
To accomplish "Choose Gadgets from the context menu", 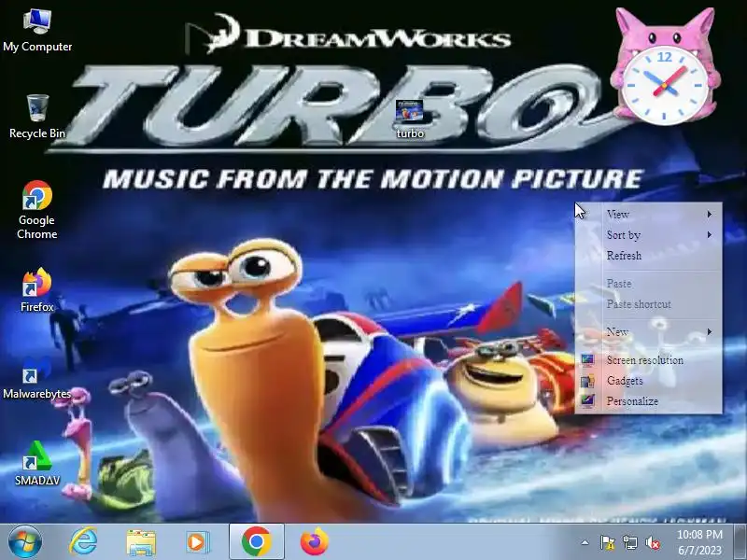I will pos(648,381).
